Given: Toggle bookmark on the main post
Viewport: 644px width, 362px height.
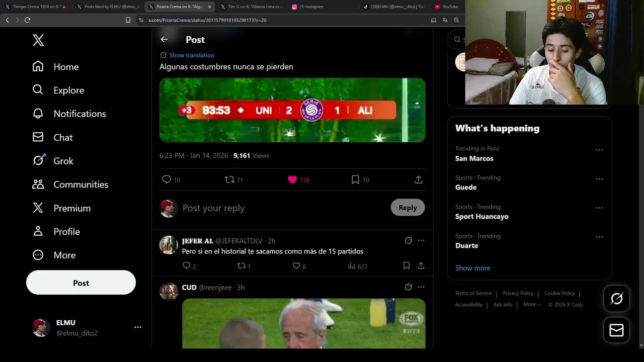Looking at the screenshot, I should (x=355, y=179).
